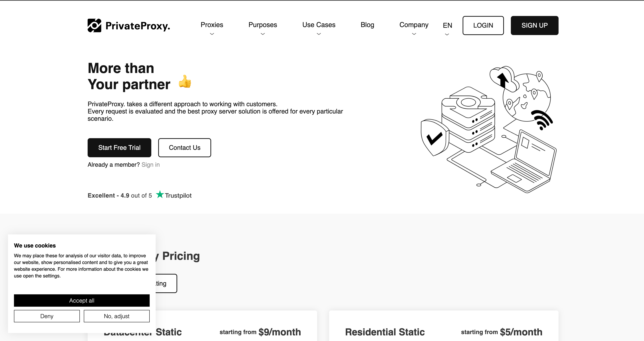This screenshot has height=341, width=644.
Task: Expand the Purposes dropdown menu
Action: (x=262, y=28)
